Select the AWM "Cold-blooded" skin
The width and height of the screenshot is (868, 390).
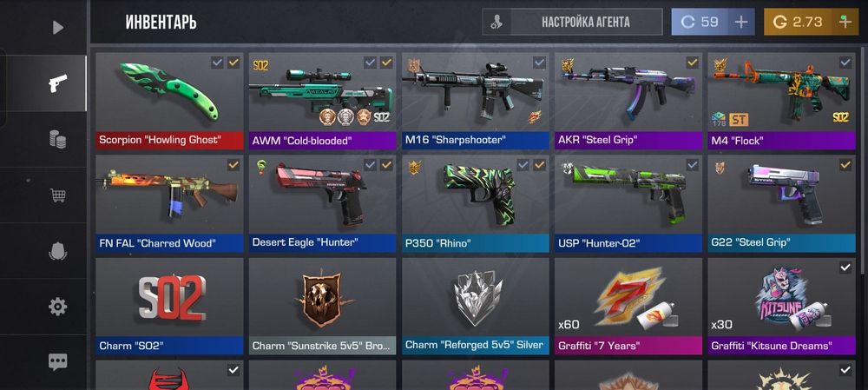coord(322,101)
